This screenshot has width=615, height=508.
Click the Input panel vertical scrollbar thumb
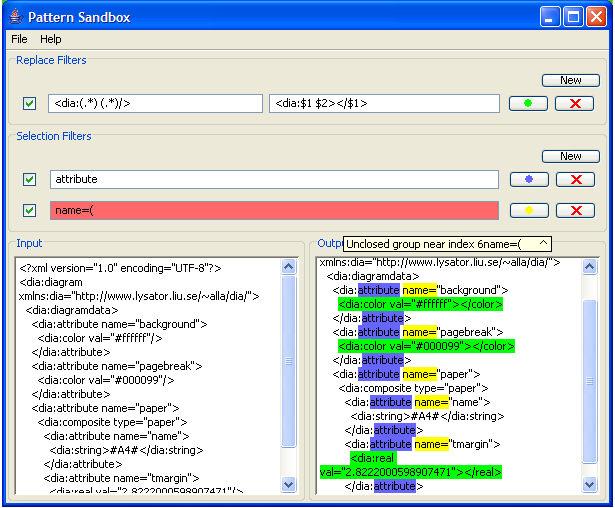tap(289, 360)
